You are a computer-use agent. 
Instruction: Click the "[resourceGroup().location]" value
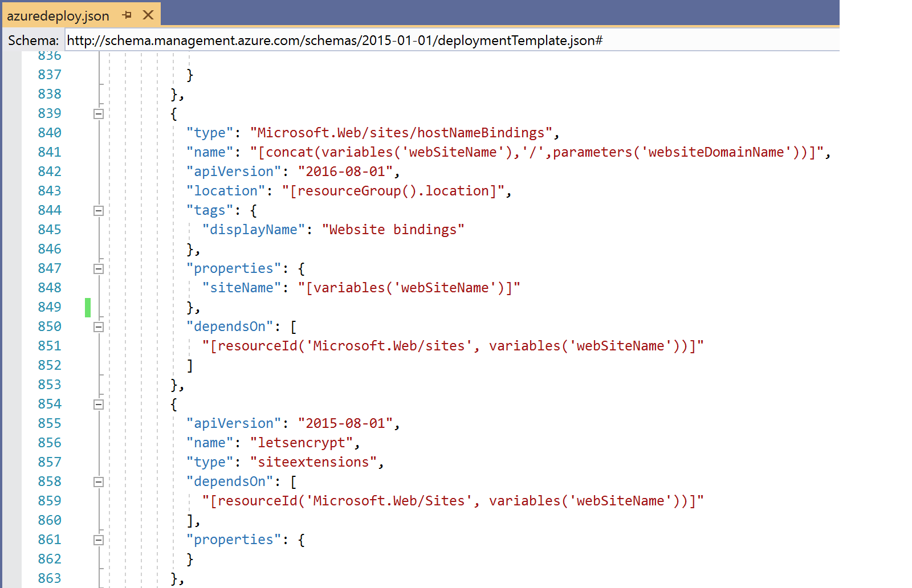pos(393,191)
